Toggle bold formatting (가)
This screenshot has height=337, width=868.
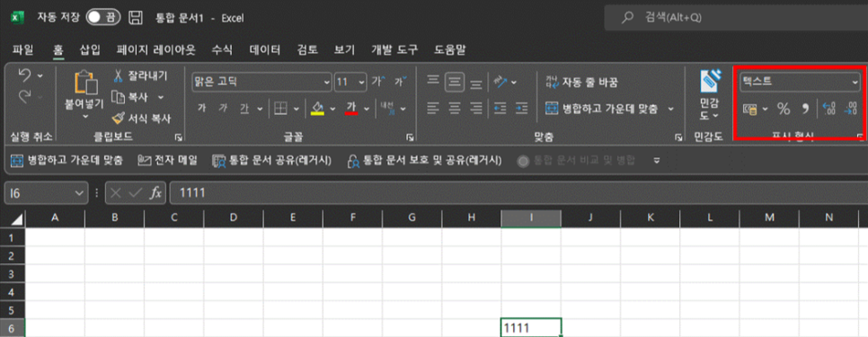pos(201,109)
